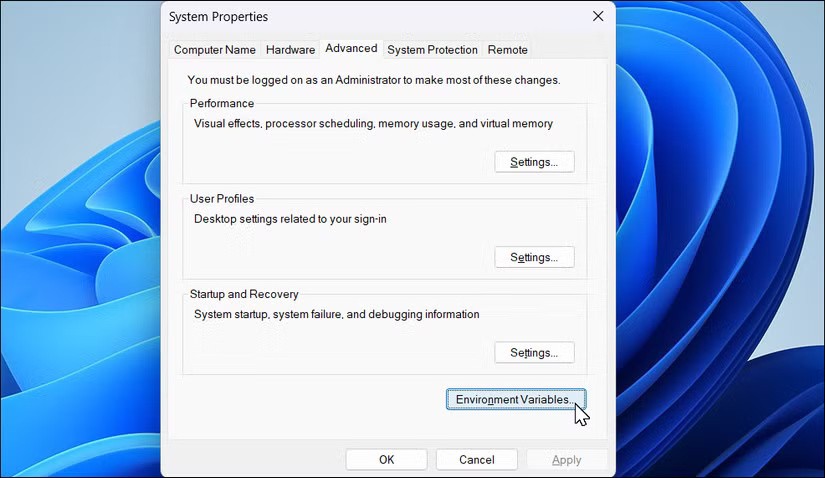Switch to the Computer Name tab

coord(214,50)
